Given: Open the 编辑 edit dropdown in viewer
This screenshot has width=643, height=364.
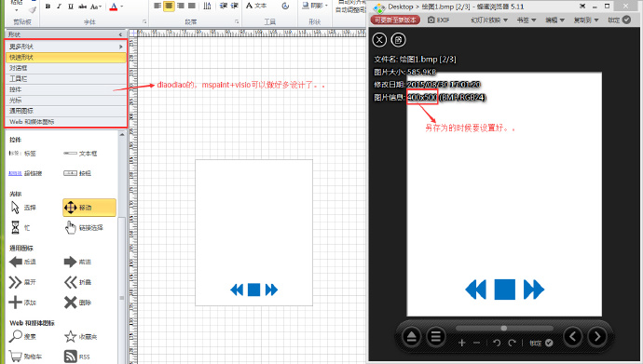Looking at the screenshot, I should tap(554, 20).
